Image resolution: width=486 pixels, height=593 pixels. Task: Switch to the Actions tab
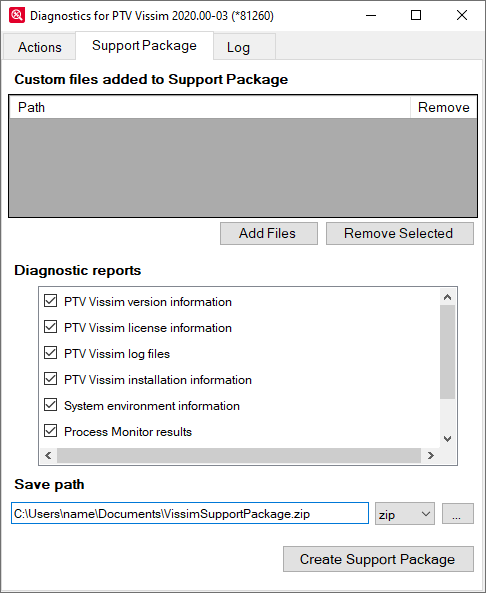40,47
